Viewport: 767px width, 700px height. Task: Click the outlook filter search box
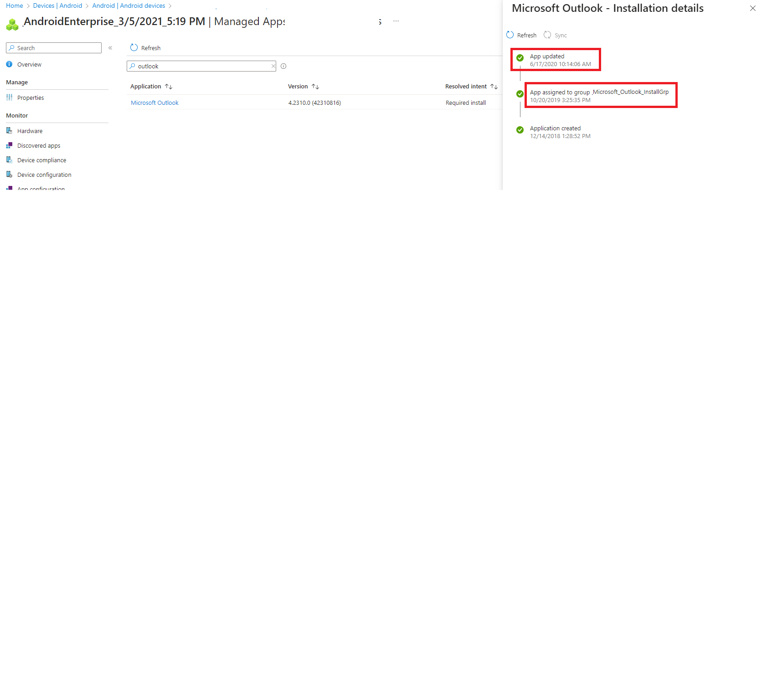pos(201,66)
